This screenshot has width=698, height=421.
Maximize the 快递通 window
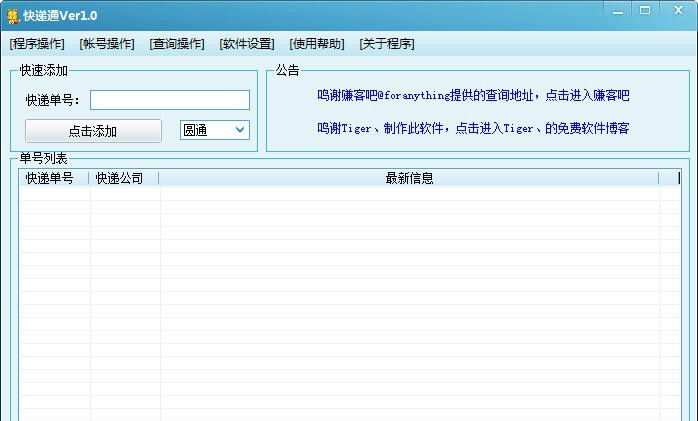coord(645,11)
